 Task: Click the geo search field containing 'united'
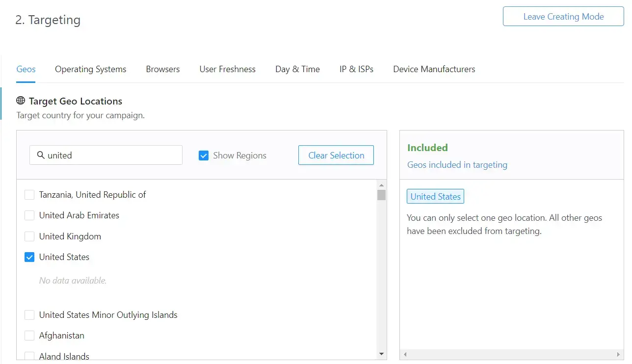(x=106, y=155)
